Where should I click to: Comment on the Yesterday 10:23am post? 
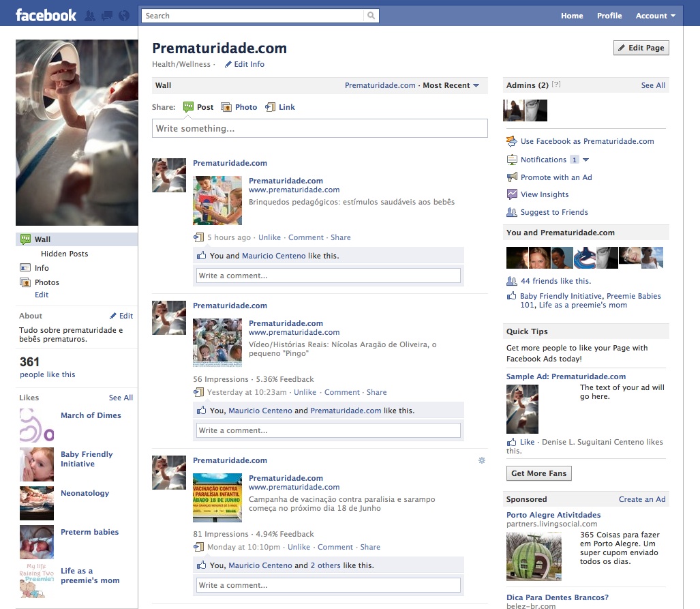point(342,392)
